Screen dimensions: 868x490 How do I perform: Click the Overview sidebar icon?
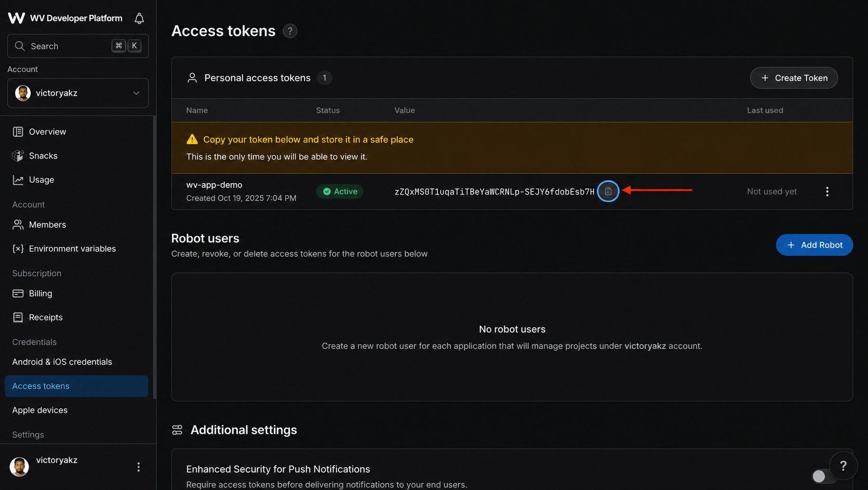(x=18, y=132)
